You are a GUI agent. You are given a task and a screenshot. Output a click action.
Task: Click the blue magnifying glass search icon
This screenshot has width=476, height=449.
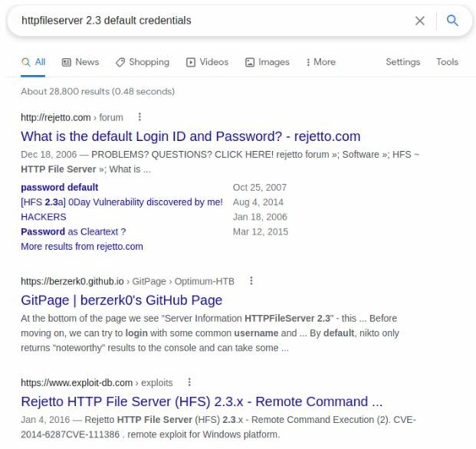click(452, 21)
